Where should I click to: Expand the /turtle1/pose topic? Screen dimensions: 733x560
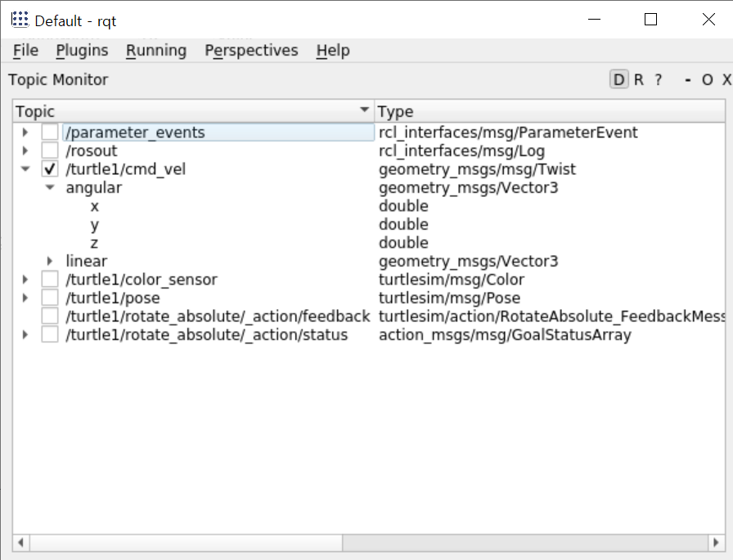[x=25, y=298]
